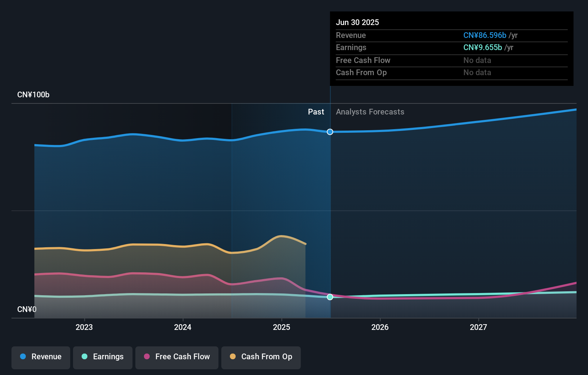The width and height of the screenshot is (588, 375).
Task: Click the Revenue label in tooltip
Action: click(x=351, y=35)
